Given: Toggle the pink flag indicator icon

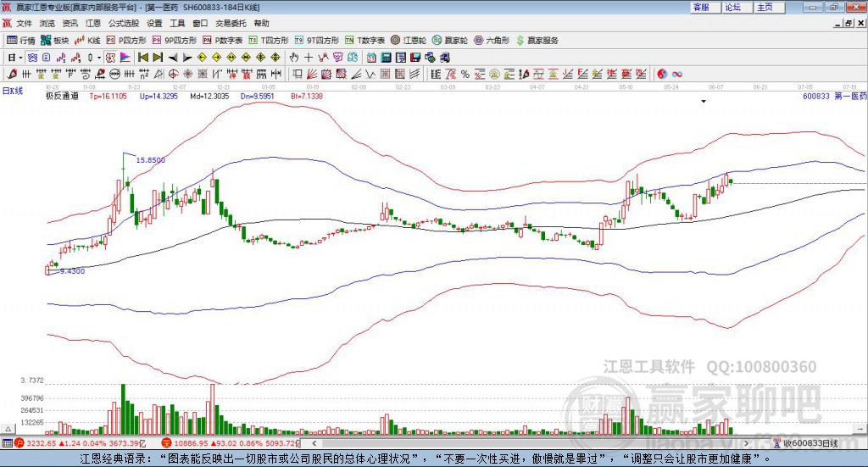Looking at the screenshot, I should click(x=125, y=58).
